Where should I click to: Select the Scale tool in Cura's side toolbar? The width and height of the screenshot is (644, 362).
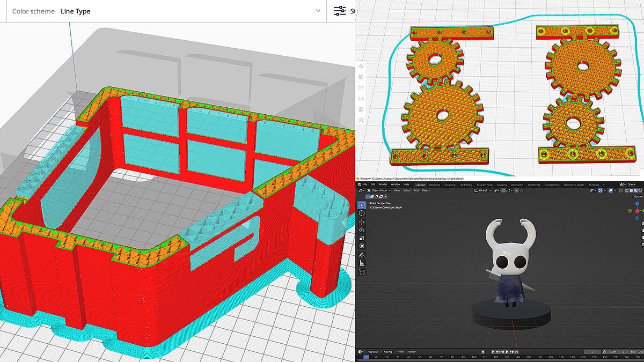361,77
